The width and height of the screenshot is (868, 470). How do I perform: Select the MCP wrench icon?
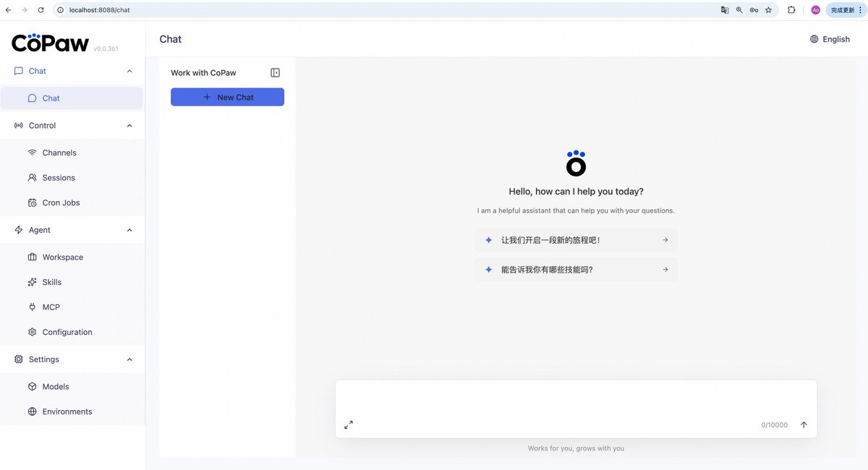(32, 307)
